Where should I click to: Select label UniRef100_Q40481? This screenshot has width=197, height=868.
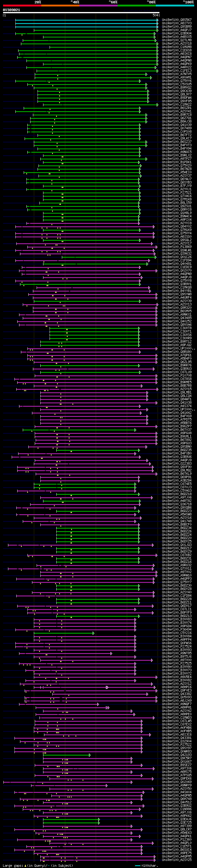pos(177,264)
